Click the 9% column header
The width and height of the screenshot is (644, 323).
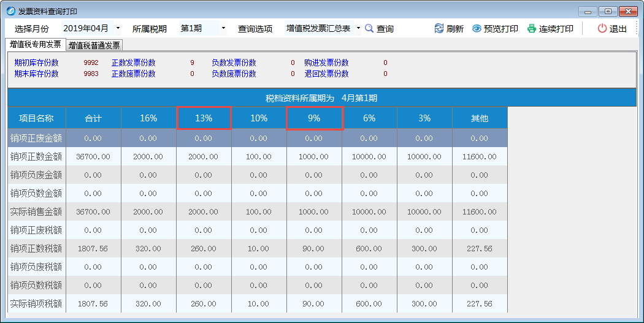[x=314, y=118]
